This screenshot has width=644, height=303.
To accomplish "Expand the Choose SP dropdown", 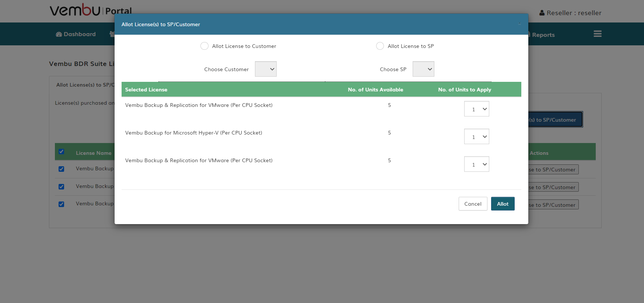I will 423,69.
